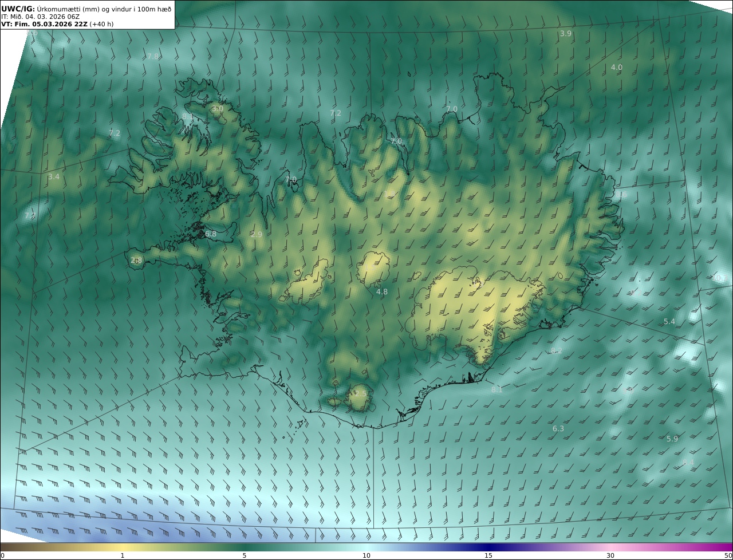Click the 6.3 value label on the map
Screen dimensions: 733x560
(x=558, y=428)
